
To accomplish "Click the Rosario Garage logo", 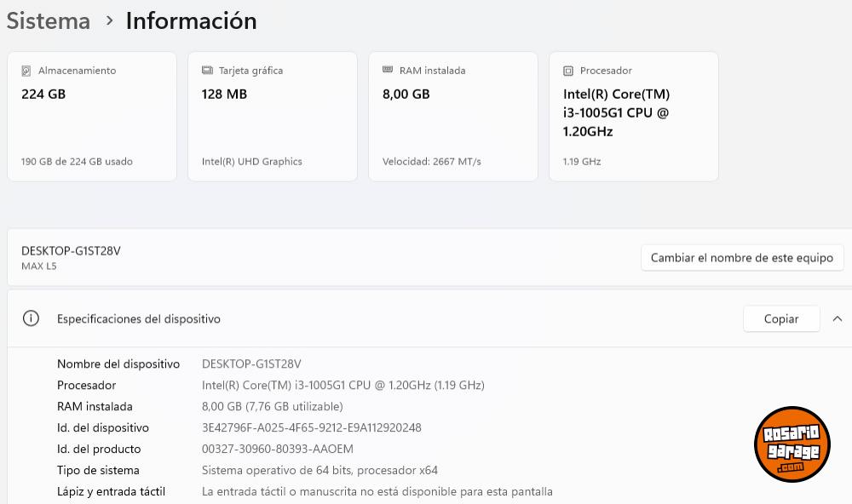I will click(x=792, y=444).
